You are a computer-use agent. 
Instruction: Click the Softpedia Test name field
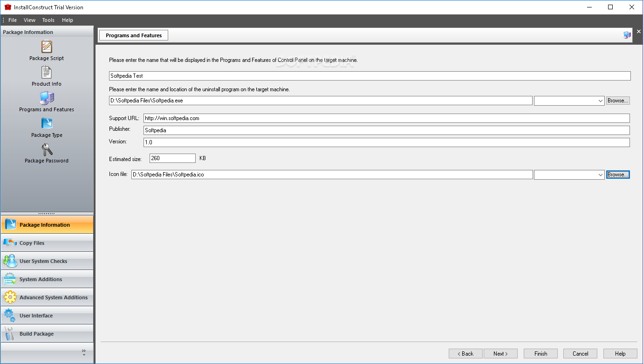tap(369, 76)
